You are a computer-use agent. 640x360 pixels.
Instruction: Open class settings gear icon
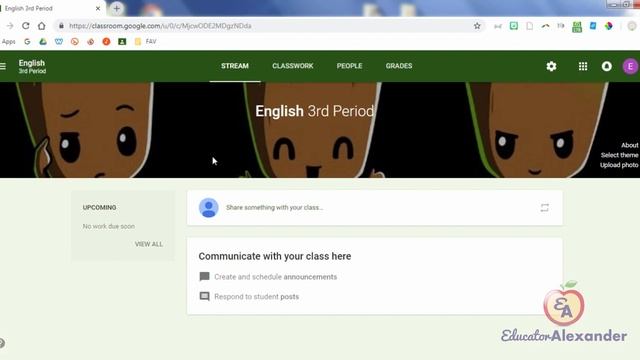click(551, 66)
